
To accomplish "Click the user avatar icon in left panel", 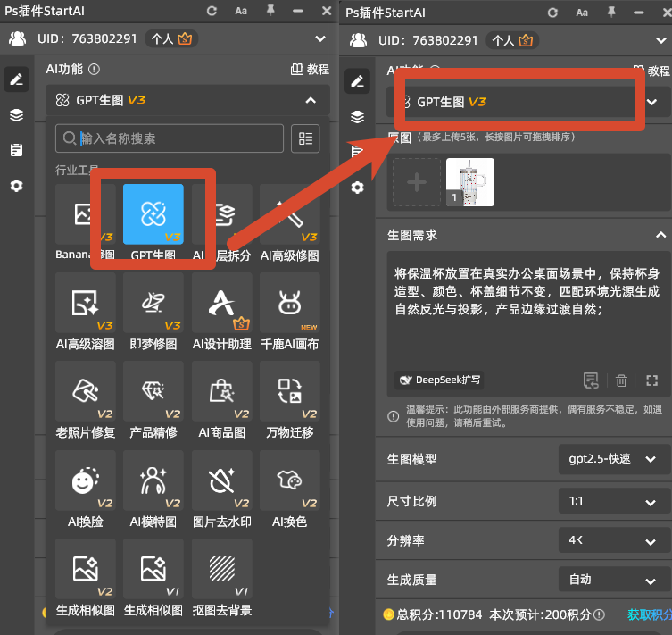I will pos(17,38).
